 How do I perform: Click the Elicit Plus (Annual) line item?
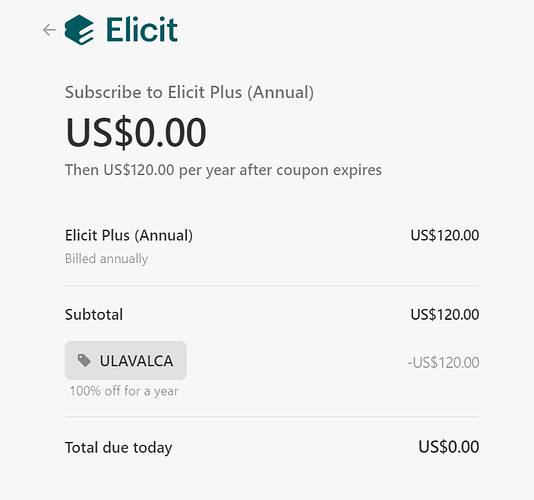click(x=129, y=235)
